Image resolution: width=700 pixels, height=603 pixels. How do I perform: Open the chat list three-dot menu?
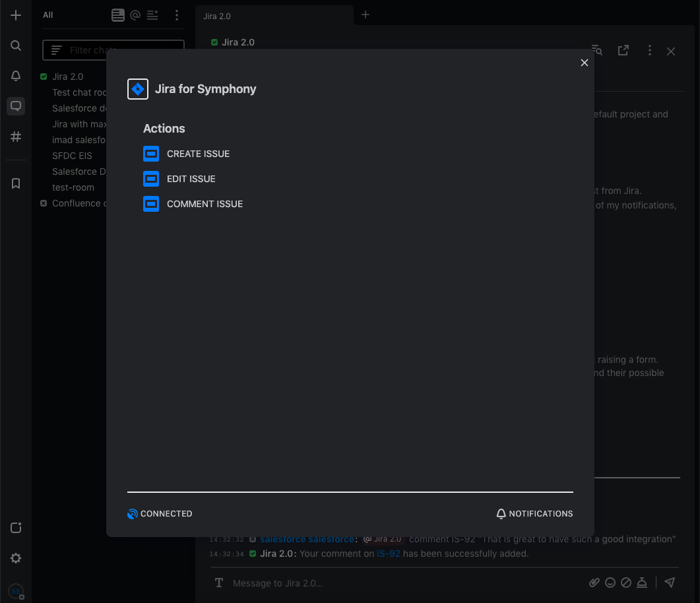tap(177, 15)
